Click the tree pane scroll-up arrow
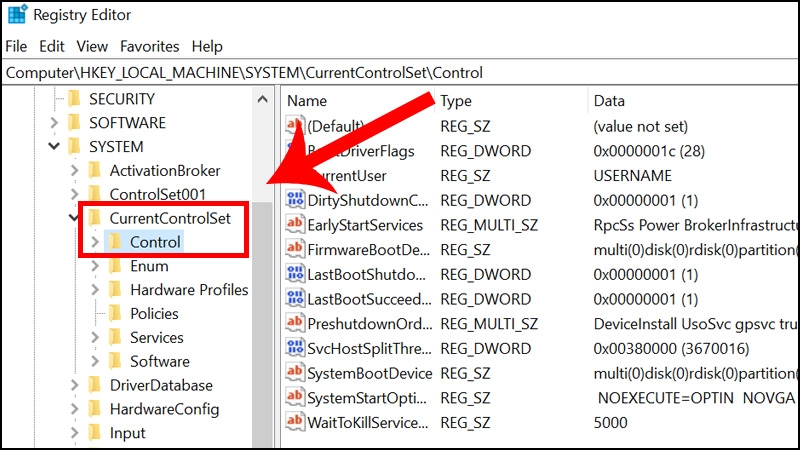Screen dimensions: 800x450 (x=263, y=99)
